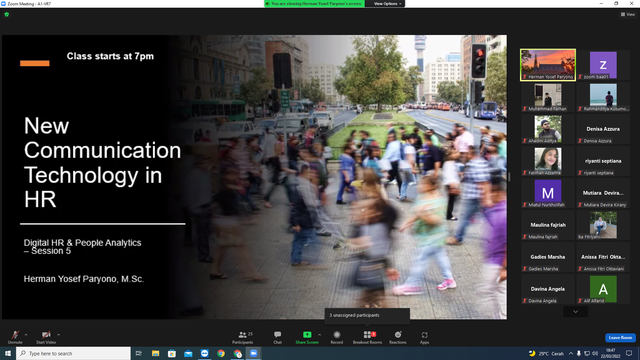Open the View Options dropdown
Screen dimensions: 640x360
[x=387, y=4]
